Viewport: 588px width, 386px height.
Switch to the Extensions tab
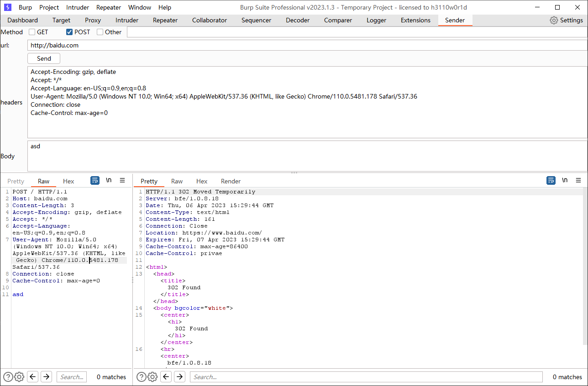(415, 20)
